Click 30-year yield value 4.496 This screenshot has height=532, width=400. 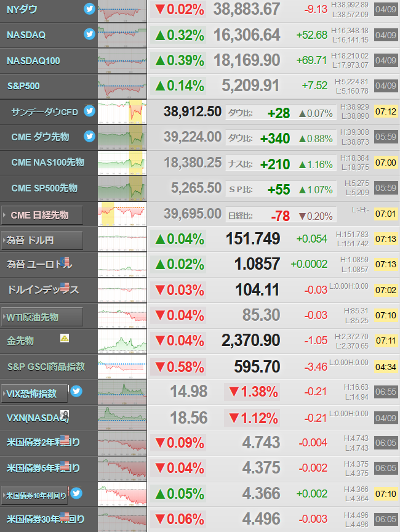pyautogui.click(x=261, y=519)
